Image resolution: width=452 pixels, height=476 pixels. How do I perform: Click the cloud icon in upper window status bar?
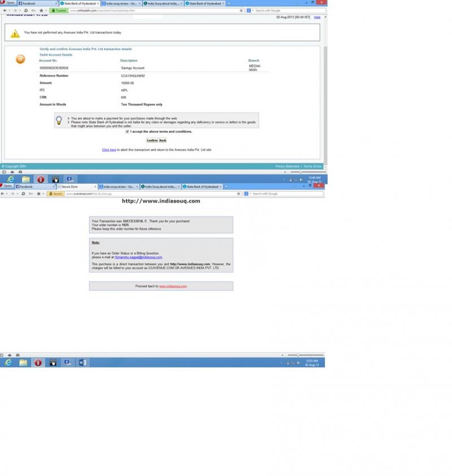(12, 172)
